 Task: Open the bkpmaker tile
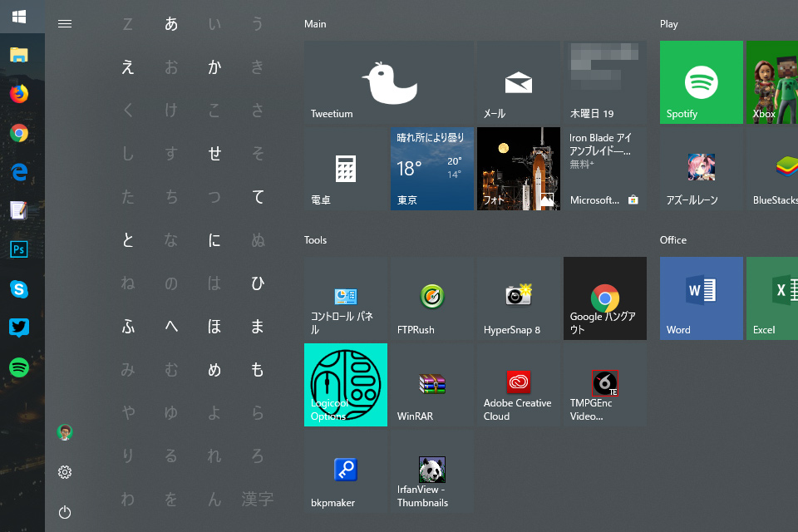[x=346, y=470]
